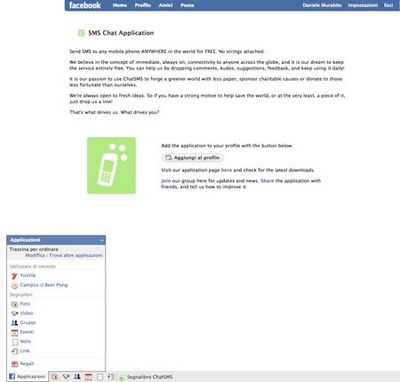Open Amici in the header
The height and width of the screenshot is (382, 400).
coord(165,5)
